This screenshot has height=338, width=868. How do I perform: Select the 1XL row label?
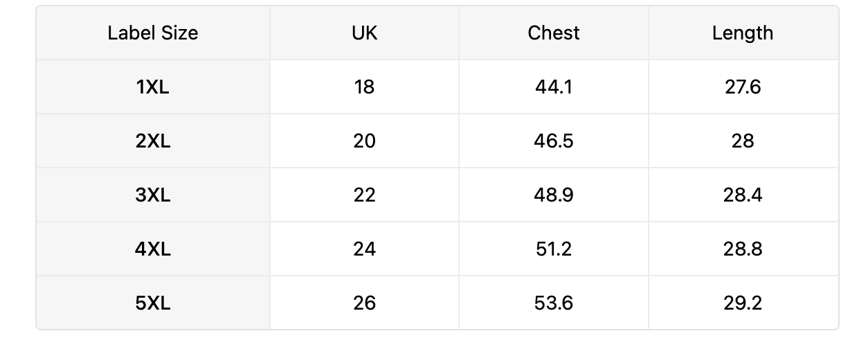point(153,87)
